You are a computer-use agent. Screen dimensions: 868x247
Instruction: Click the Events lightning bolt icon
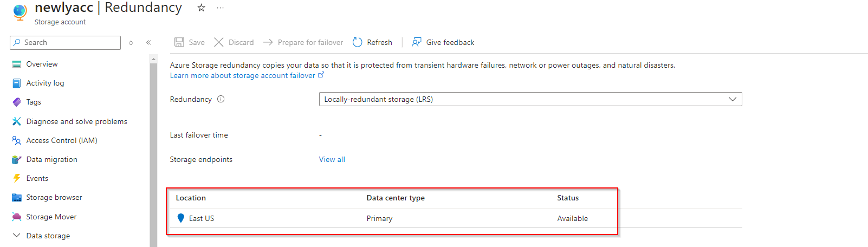point(17,178)
